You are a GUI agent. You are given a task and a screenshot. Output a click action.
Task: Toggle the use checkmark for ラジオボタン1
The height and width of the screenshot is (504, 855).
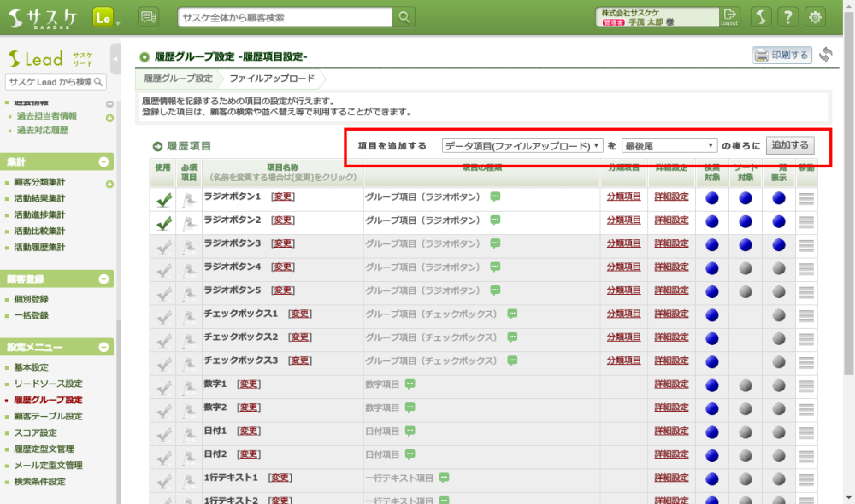pyautogui.click(x=163, y=199)
